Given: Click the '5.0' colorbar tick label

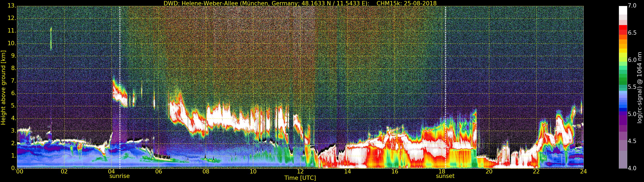Looking at the screenshot, I should click(x=632, y=114).
